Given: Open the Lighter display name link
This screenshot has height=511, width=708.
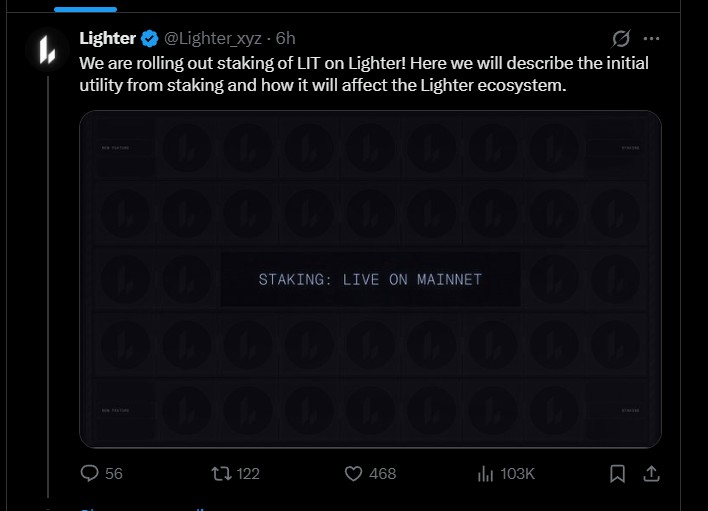Looking at the screenshot, I should pos(107,38).
